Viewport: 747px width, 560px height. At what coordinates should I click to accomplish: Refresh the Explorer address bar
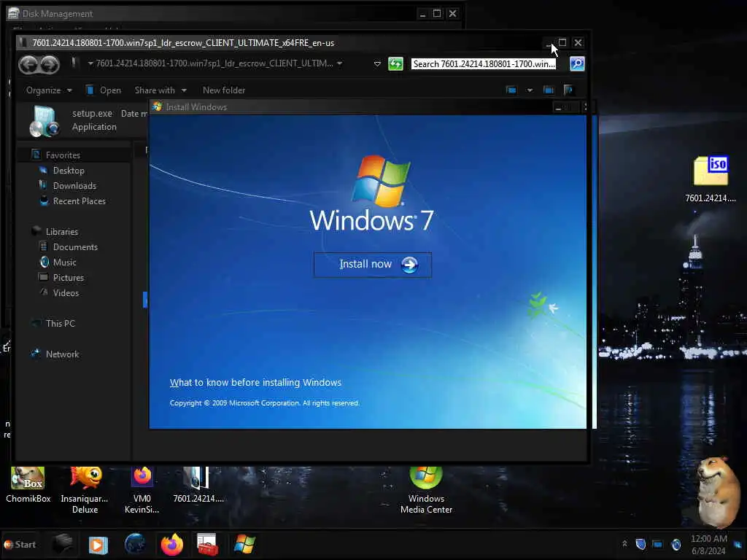point(395,64)
